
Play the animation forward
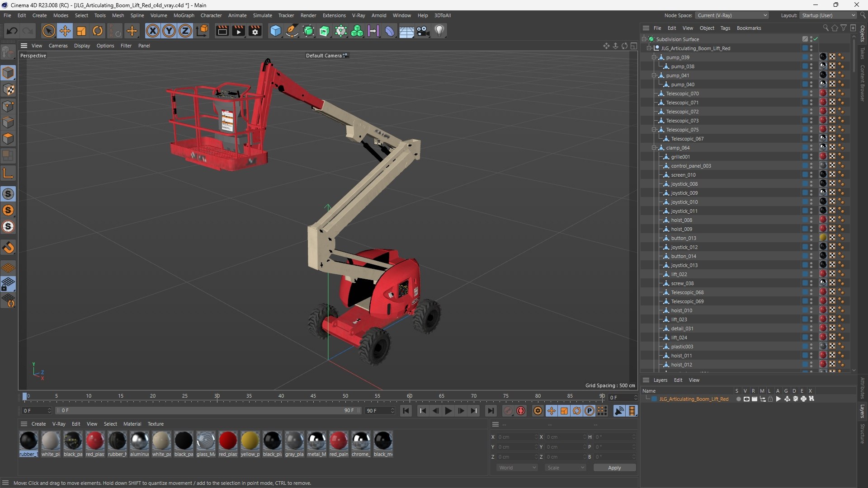click(x=448, y=411)
